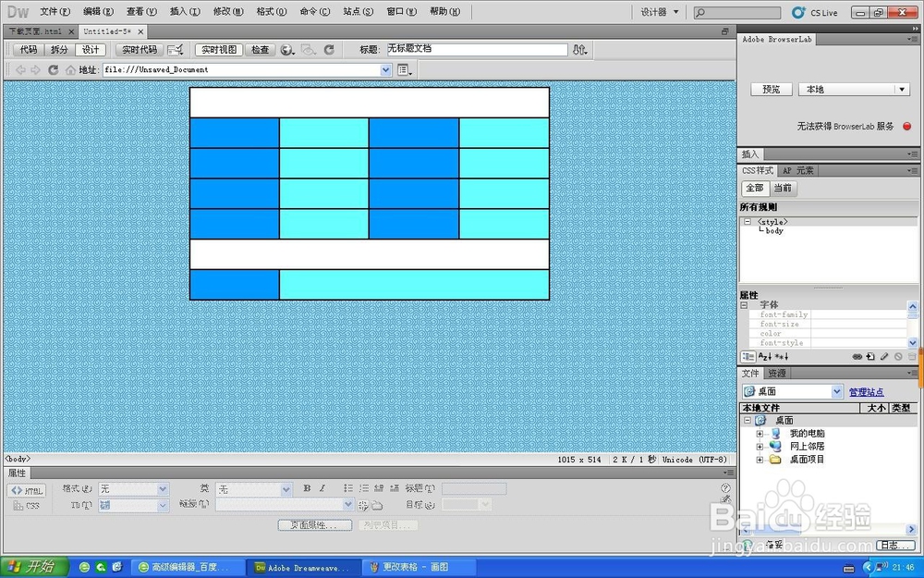The image size is (924, 578).
Task: Toggle 实时代码 live code
Action: point(140,50)
